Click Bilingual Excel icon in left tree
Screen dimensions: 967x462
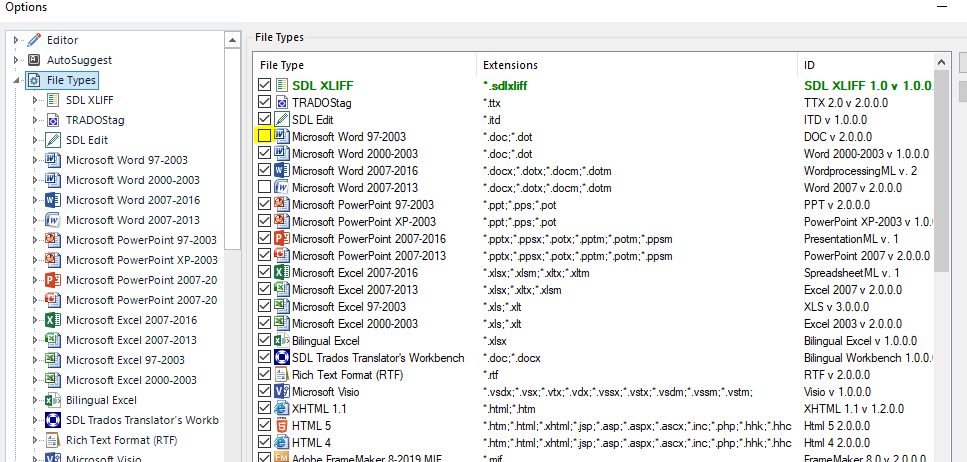(53, 400)
